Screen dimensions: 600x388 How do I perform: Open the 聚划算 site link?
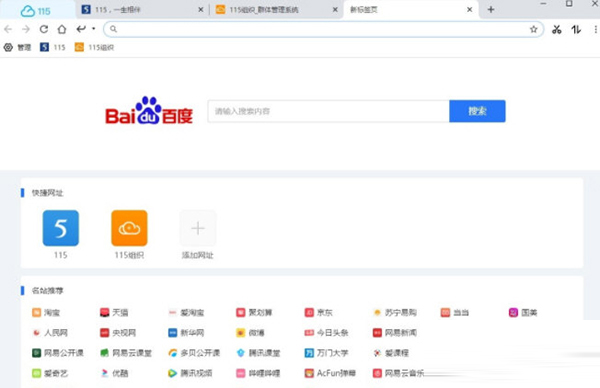coord(254,313)
